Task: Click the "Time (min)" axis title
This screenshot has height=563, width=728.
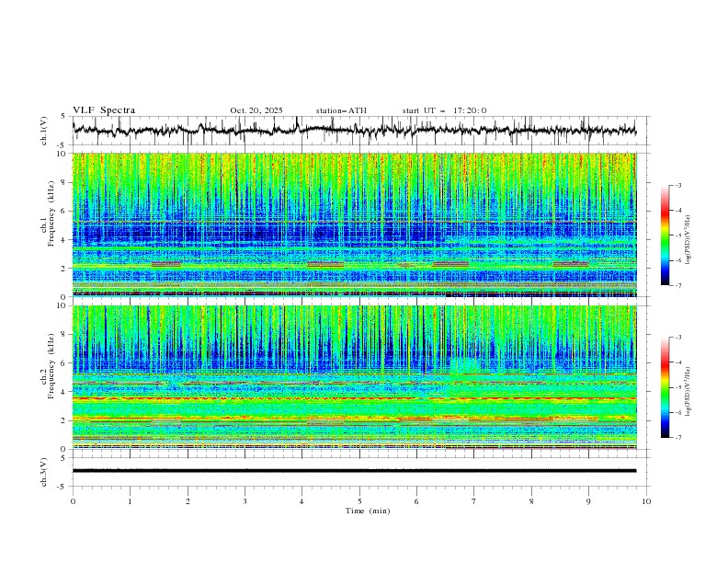Action: [x=368, y=511]
